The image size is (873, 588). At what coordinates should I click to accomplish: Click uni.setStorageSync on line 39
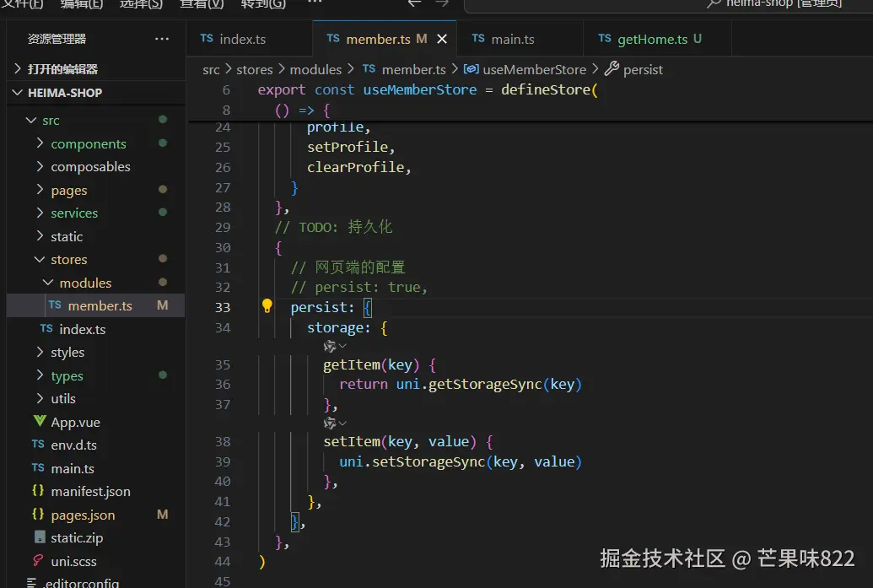[412, 462]
